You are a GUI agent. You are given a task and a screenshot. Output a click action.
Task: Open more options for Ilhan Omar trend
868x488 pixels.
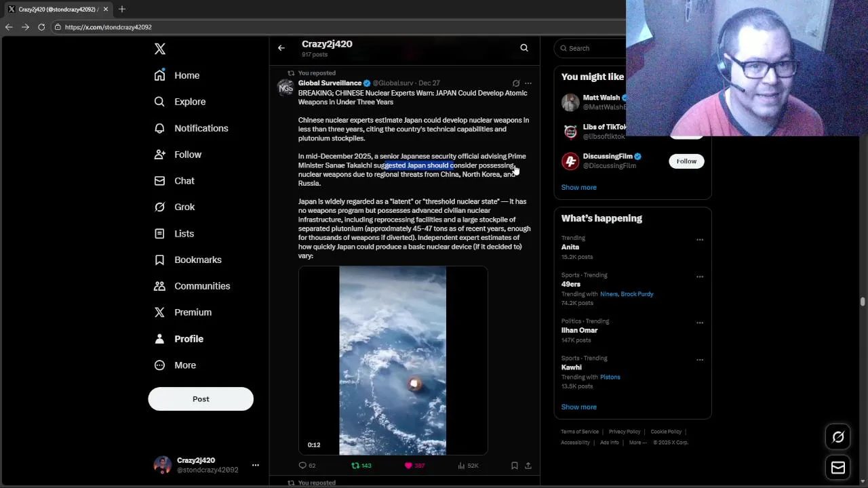coord(700,323)
